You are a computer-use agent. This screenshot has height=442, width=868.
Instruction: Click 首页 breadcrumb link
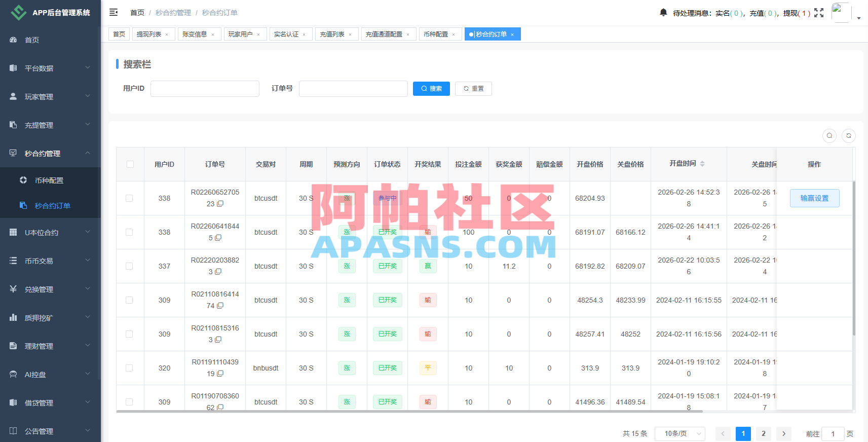coord(137,13)
